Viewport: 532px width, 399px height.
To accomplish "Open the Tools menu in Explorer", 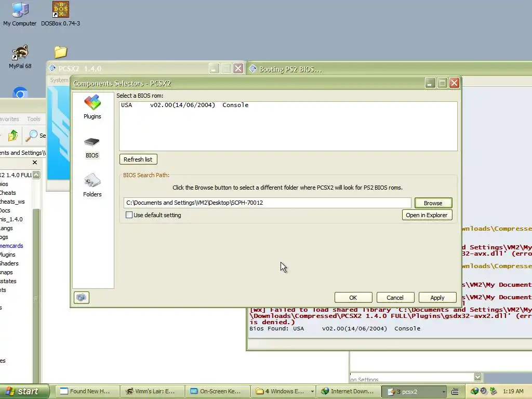I will 34,119.
